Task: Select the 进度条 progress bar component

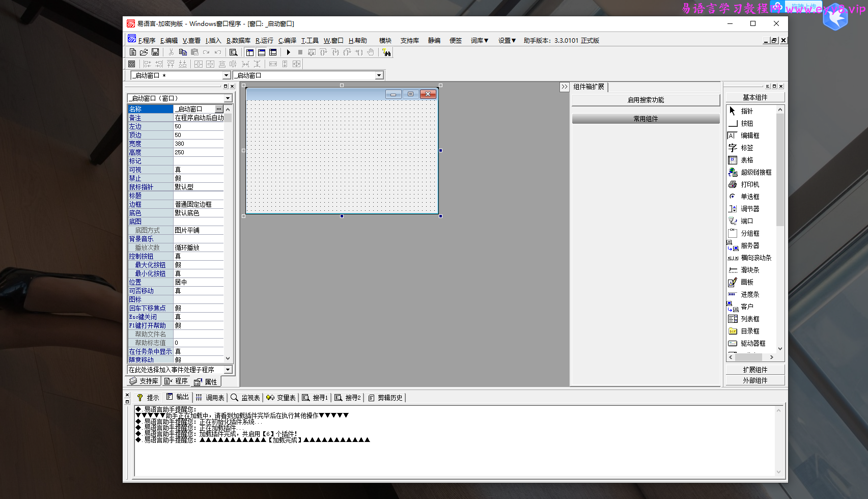Action: [750, 294]
